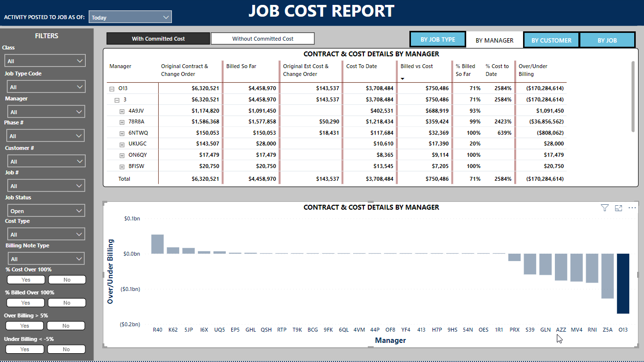The height and width of the screenshot is (362, 644).
Task: Open the Class filter dropdown
Action: click(x=45, y=60)
